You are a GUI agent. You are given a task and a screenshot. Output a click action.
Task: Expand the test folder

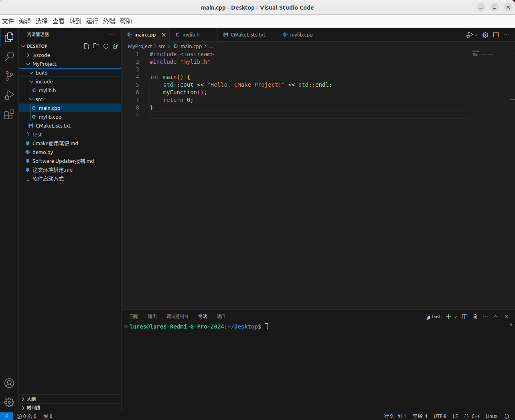click(37, 135)
